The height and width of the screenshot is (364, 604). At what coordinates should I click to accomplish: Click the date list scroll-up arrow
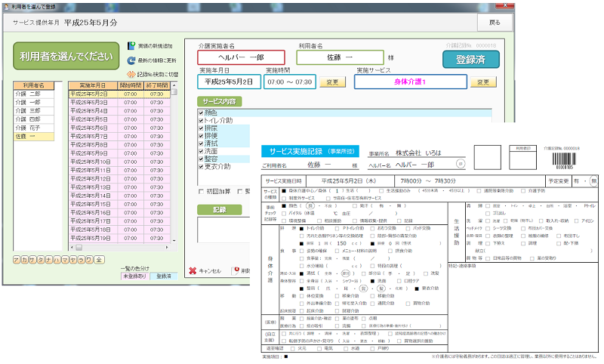coord(174,85)
